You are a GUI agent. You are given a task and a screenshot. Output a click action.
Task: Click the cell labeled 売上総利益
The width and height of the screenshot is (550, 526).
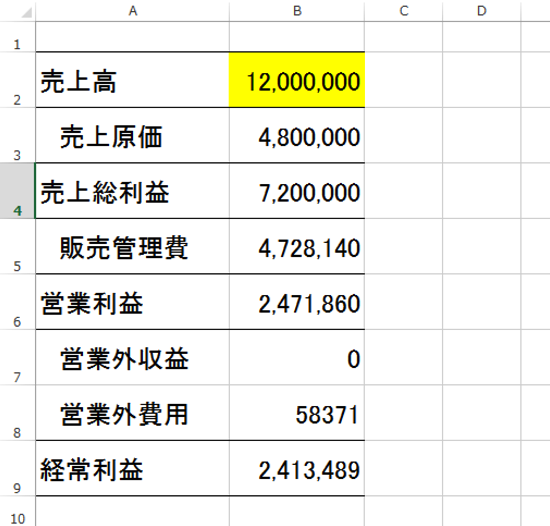tap(132, 191)
